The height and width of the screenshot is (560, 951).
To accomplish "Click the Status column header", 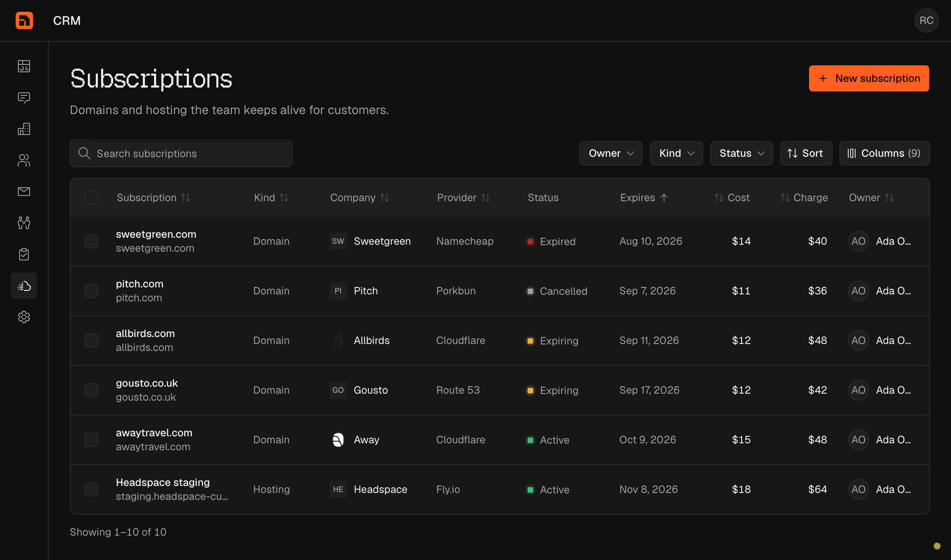I will pos(543,198).
